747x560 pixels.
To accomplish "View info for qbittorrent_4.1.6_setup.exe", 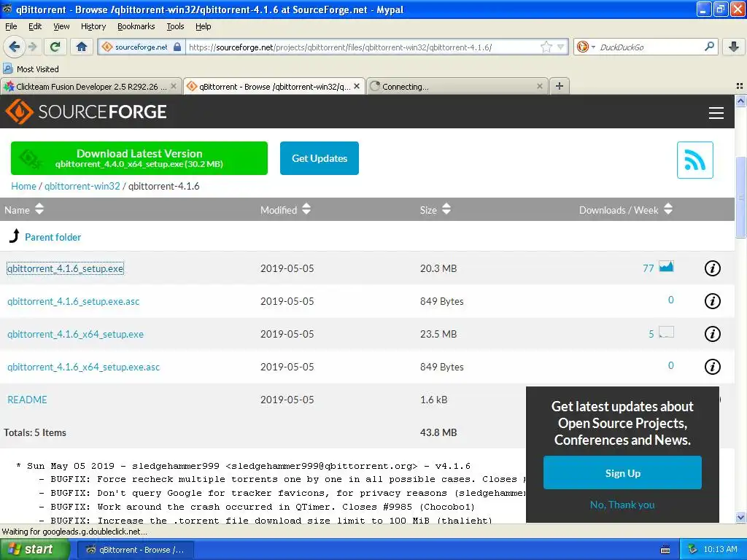I will click(712, 268).
